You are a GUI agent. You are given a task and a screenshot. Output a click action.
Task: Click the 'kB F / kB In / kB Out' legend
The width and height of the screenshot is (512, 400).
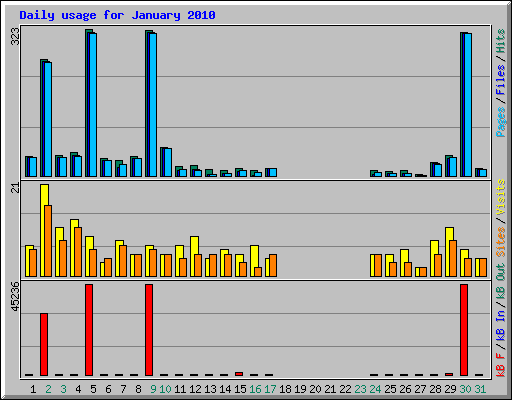[500, 320]
